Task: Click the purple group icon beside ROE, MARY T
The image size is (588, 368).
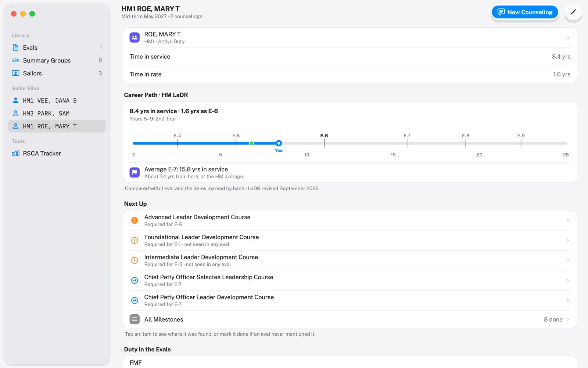Action: coord(135,38)
